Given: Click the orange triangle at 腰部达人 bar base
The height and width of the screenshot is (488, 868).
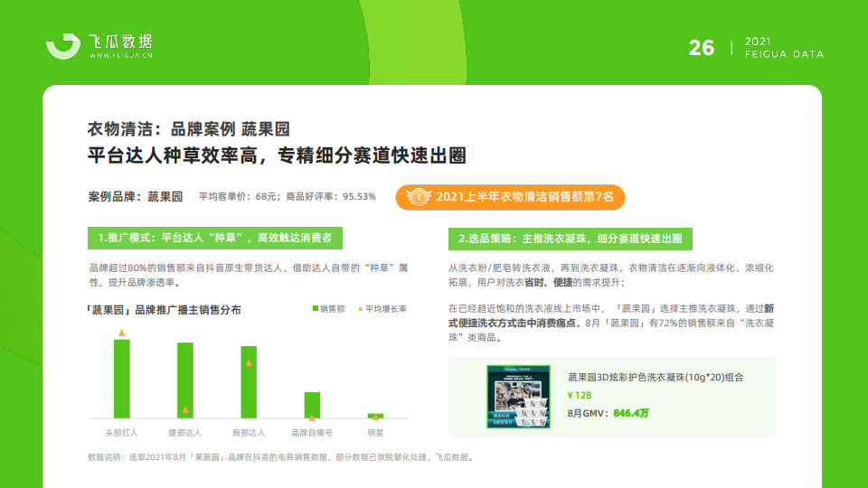Looking at the screenshot, I should coord(184,410).
